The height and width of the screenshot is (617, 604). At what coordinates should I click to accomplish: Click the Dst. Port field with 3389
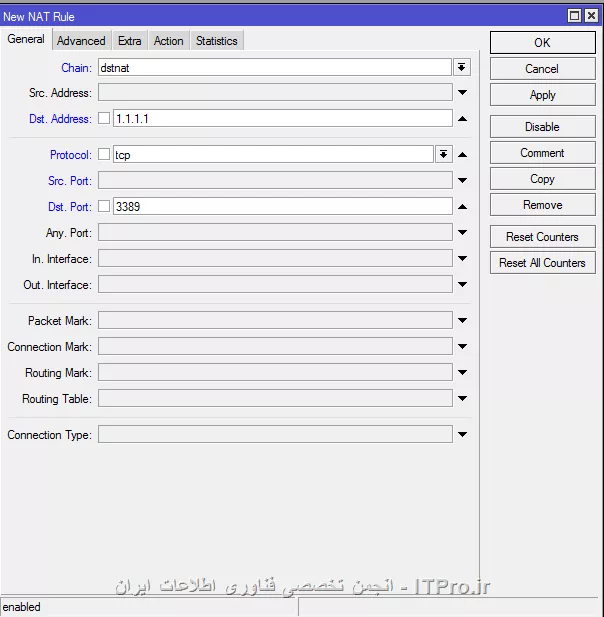click(283, 207)
